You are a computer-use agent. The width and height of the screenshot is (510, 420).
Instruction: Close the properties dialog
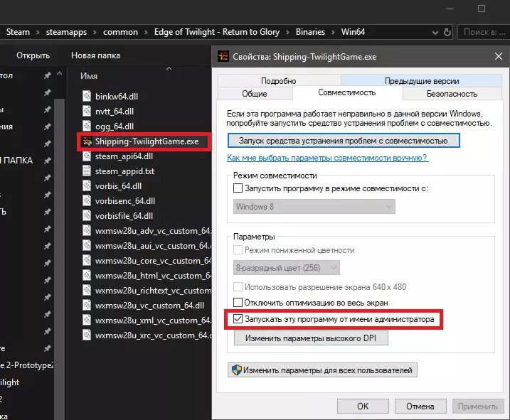499,56
